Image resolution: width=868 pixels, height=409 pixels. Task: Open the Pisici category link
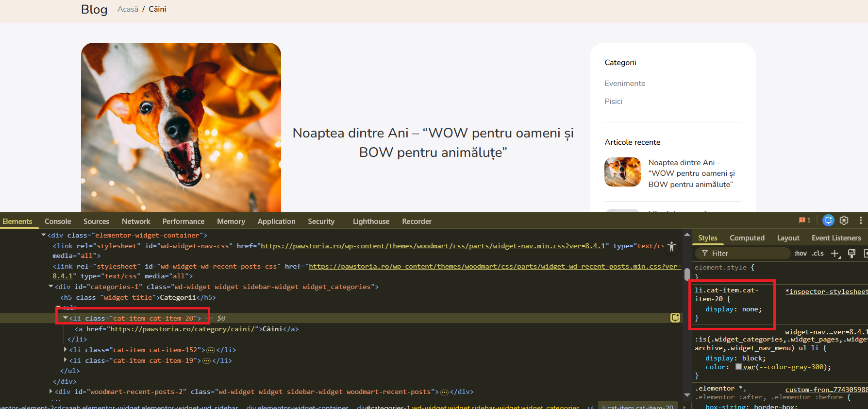click(613, 102)
